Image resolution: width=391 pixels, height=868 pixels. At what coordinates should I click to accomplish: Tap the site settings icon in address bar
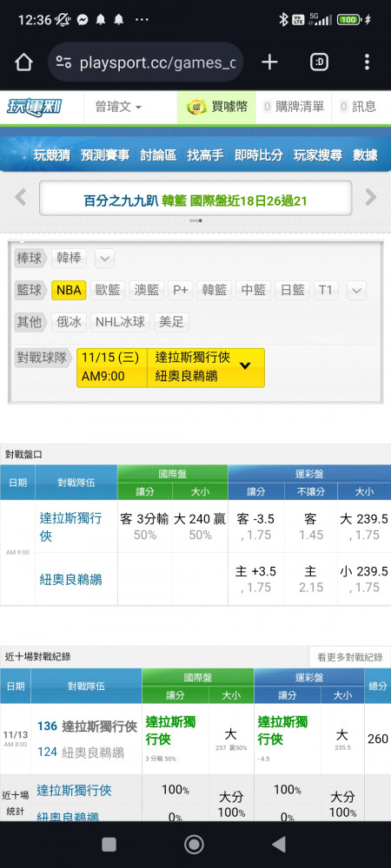click(64, 62)
